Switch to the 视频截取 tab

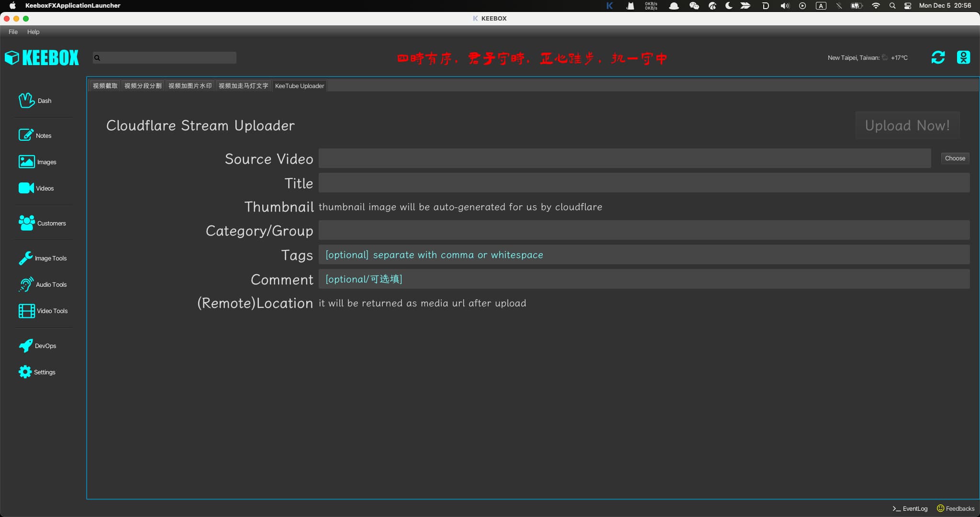(105, 86)
